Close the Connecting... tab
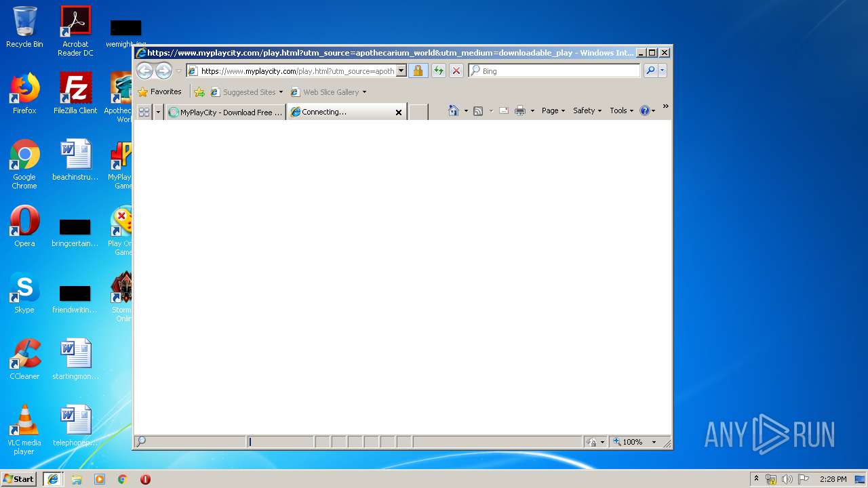868x488 pixels. coord(399,113)
